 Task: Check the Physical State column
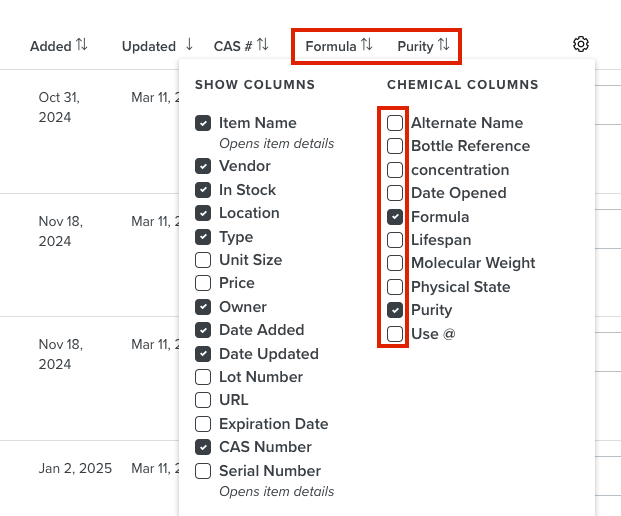click(x=395, y=287)
